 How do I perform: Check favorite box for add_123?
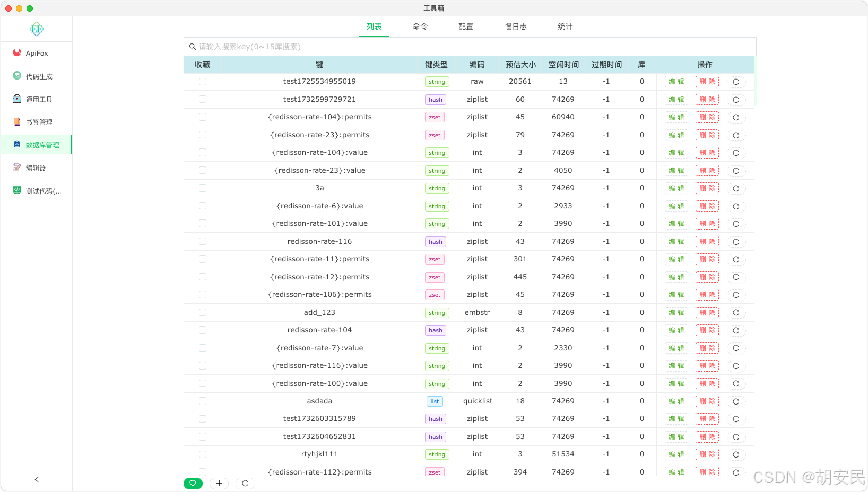click(x=203, y=312)
